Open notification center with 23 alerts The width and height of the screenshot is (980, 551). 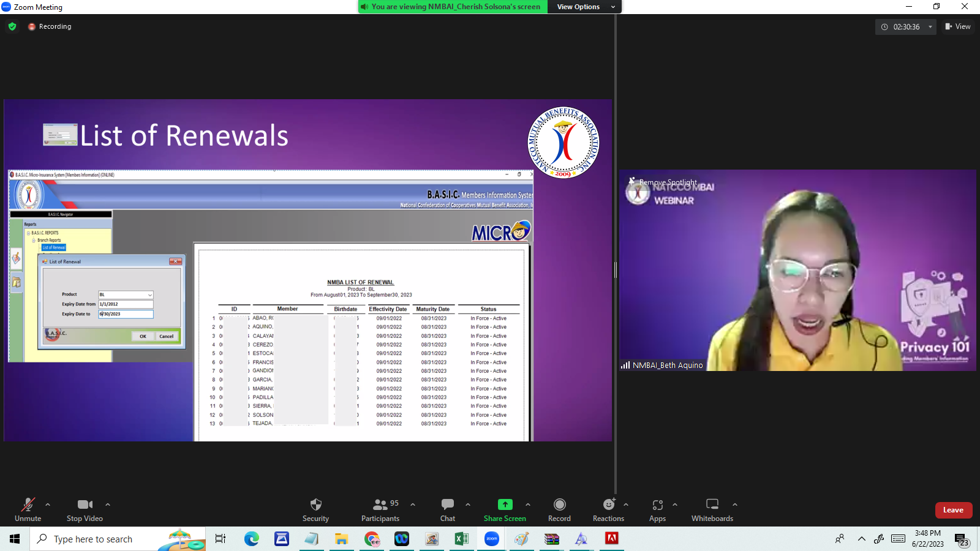(x=962, y=539)
